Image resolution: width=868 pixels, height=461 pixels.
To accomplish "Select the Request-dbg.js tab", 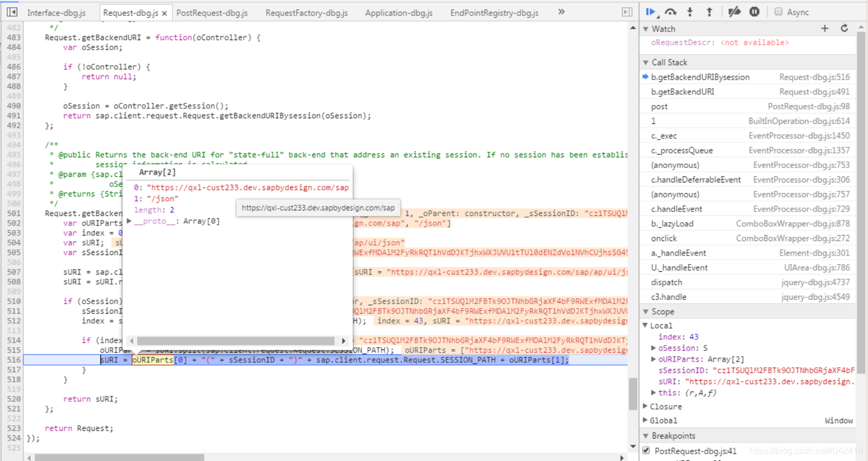I will [131, 12].
